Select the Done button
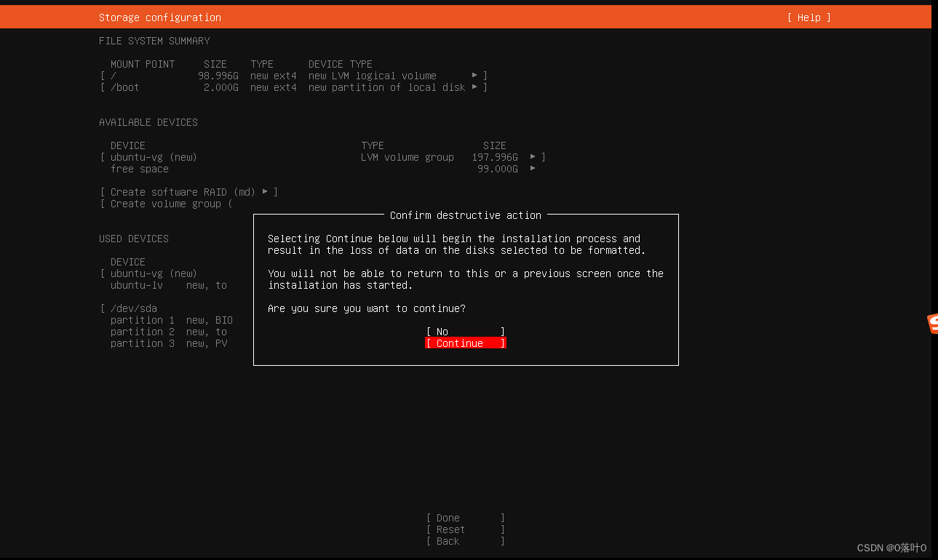The height and width of the screenshot is (560, 938). [465, 518]
